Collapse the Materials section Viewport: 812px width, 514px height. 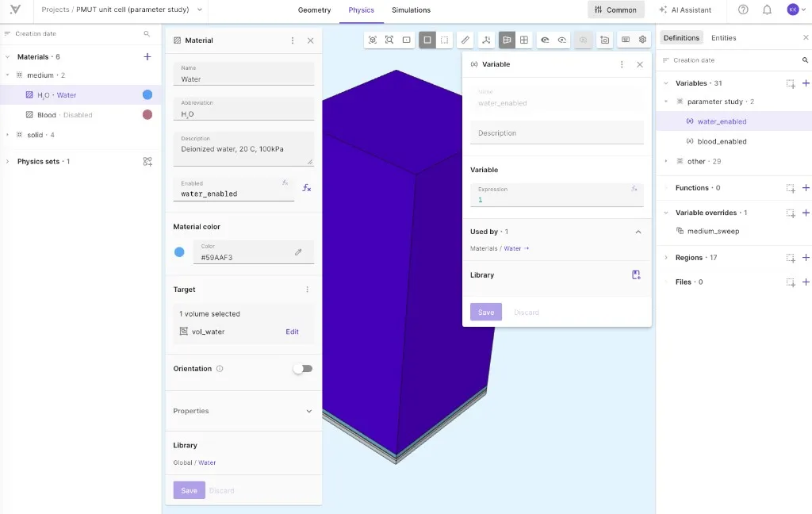[x=7, y=57]
